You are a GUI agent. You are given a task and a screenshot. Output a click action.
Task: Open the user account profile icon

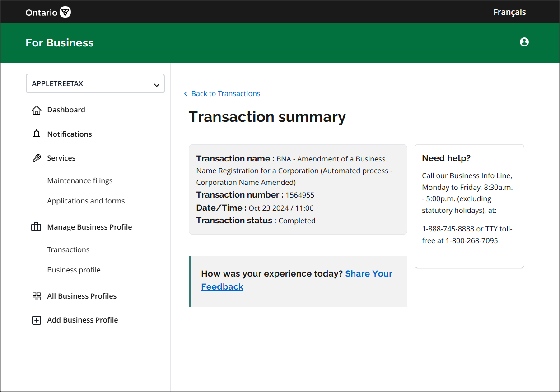click(524, 42)
